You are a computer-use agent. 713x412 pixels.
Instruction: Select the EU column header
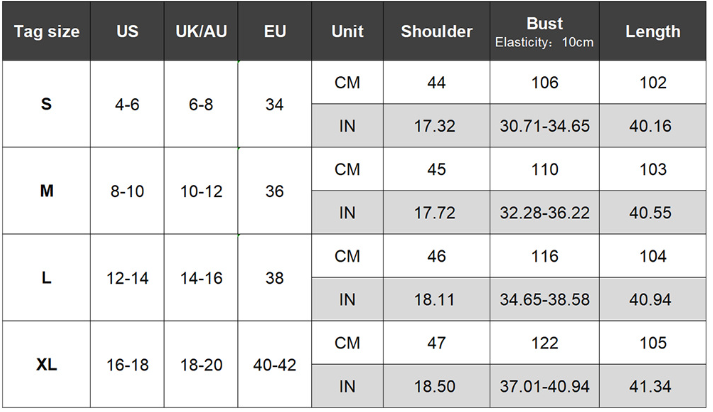[x=275, y=32]
